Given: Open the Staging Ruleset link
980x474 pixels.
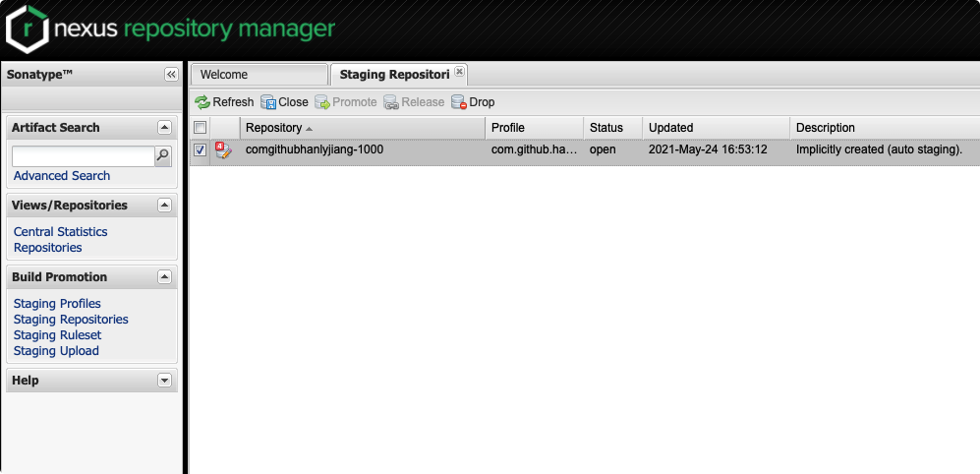Looking at the screenshot, I should [x=57, y=335].
